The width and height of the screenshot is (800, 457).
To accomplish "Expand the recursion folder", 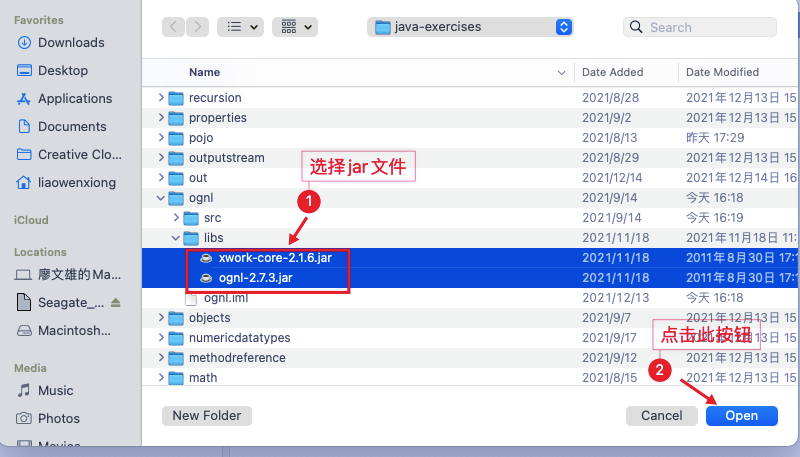I will tap(161, 97).
